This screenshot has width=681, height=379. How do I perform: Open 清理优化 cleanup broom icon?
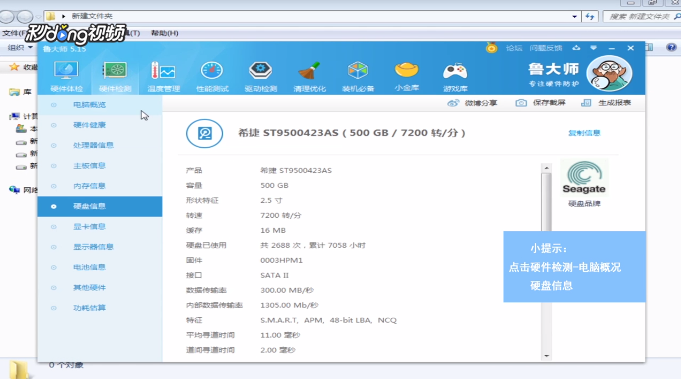[309, 76]
